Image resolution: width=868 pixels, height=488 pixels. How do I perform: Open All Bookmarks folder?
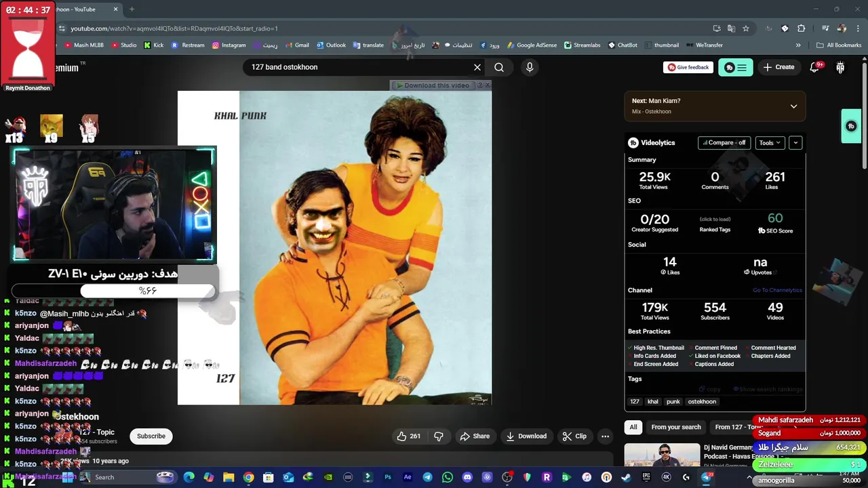pos(839,45)
